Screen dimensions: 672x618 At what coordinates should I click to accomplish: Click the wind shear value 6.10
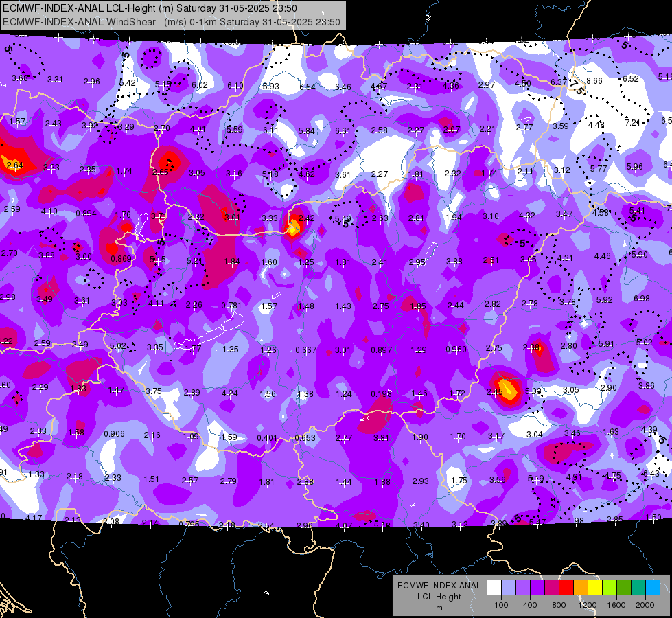coord(235,86)
